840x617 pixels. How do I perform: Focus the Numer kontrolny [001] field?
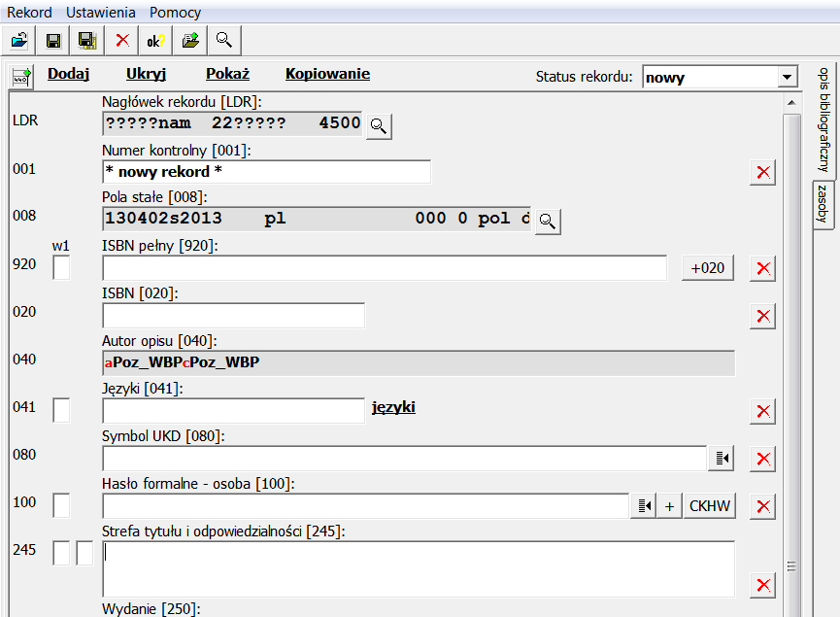point(267,172)
